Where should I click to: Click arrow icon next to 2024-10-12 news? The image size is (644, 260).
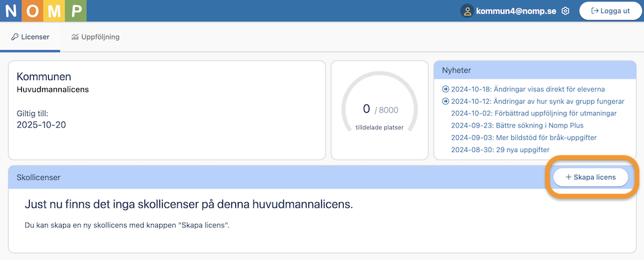[445, 101]
